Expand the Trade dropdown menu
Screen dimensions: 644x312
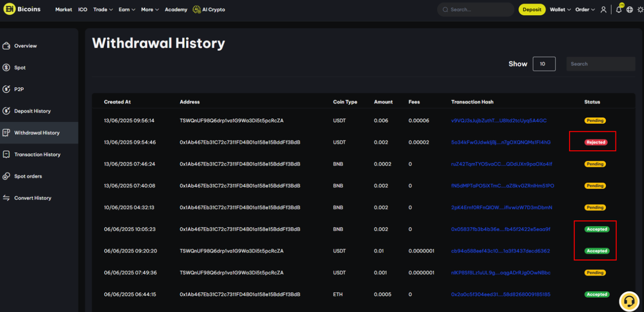click(x=103, y=10)
